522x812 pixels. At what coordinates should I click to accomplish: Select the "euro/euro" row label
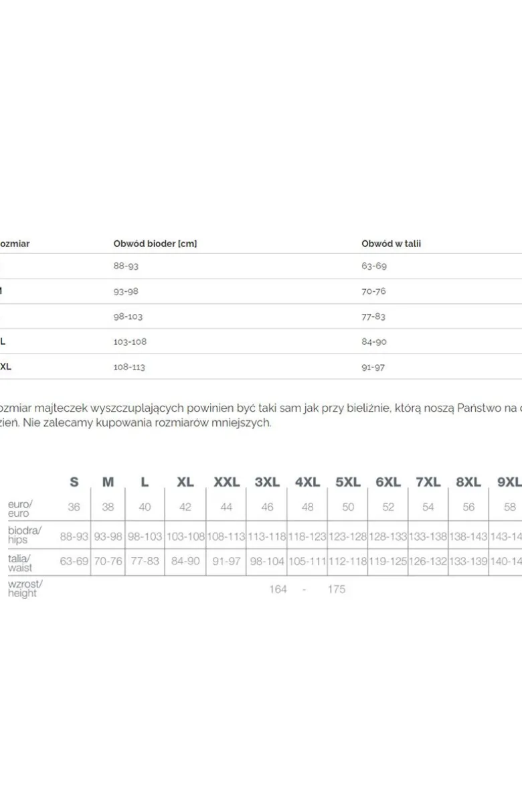click(x=20, y=508)
